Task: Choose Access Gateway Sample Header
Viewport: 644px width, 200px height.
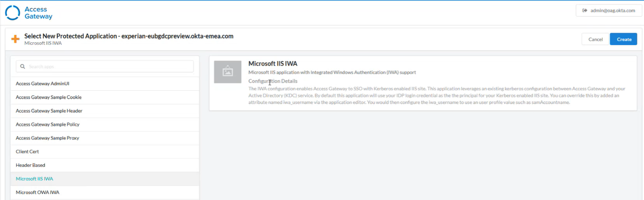Action: 49,111
